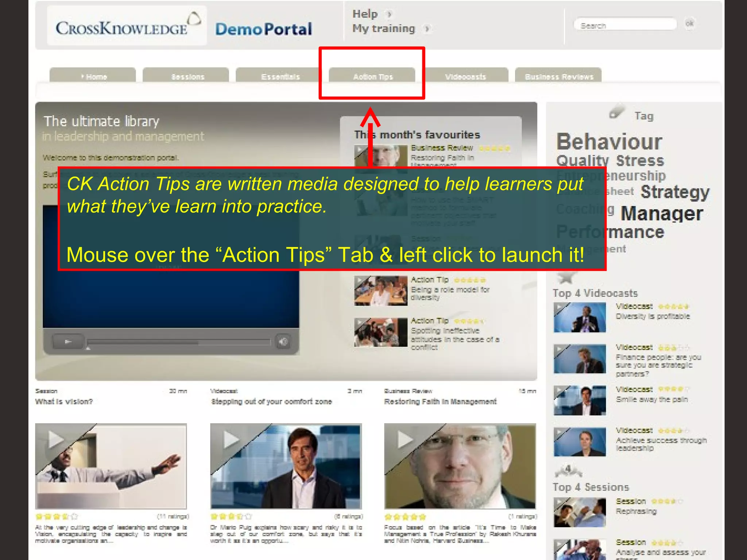Go to the Home tab
Image resolution: width=747 pixels, height=560 pixels.
93,76
